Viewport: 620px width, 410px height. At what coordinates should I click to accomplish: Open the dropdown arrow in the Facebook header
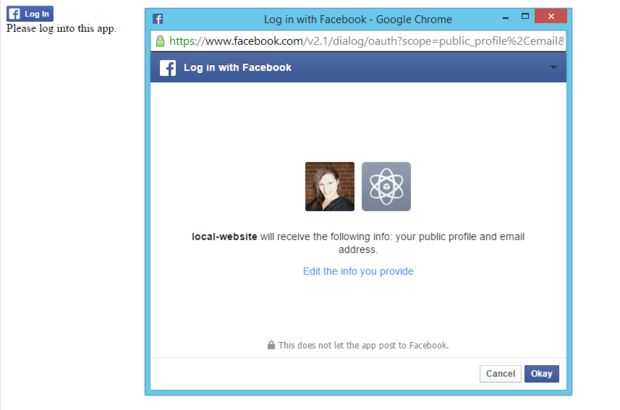[x=553, y=67]
